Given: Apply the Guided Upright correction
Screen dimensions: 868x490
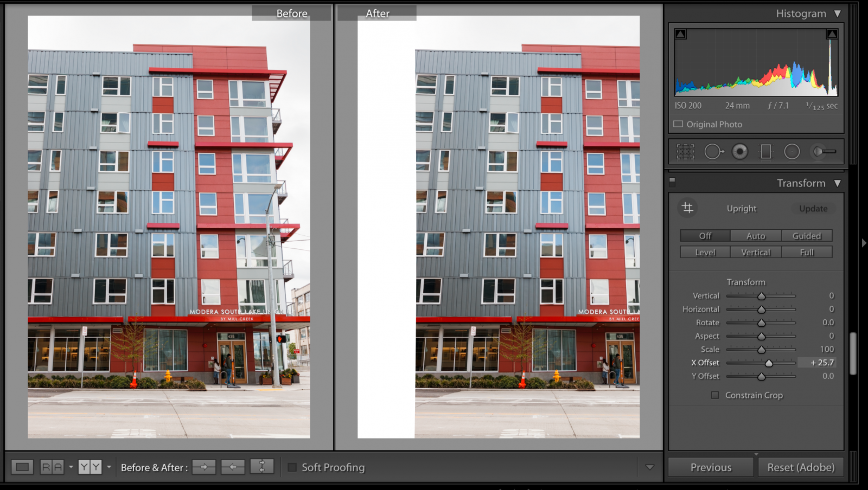Looking at the screenshot, I should 807,235.
